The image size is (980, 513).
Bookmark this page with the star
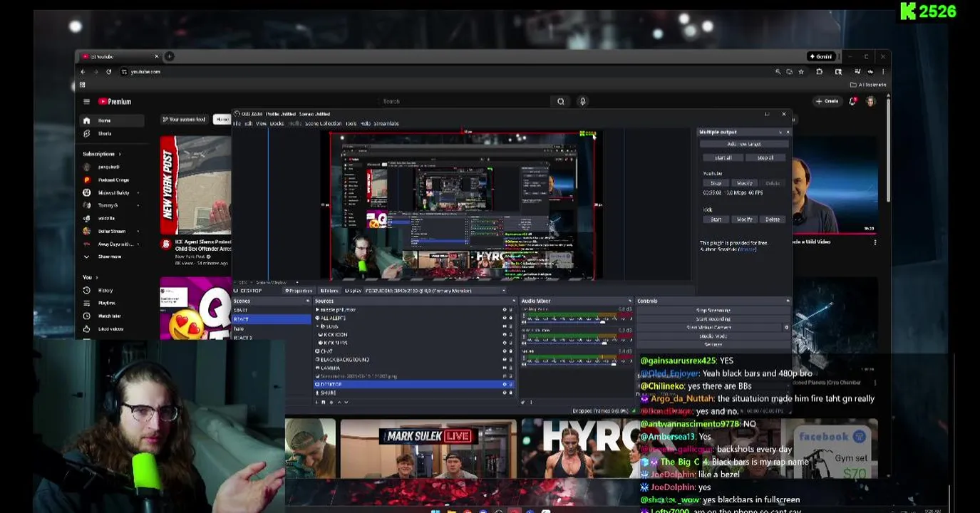[801, 71]
